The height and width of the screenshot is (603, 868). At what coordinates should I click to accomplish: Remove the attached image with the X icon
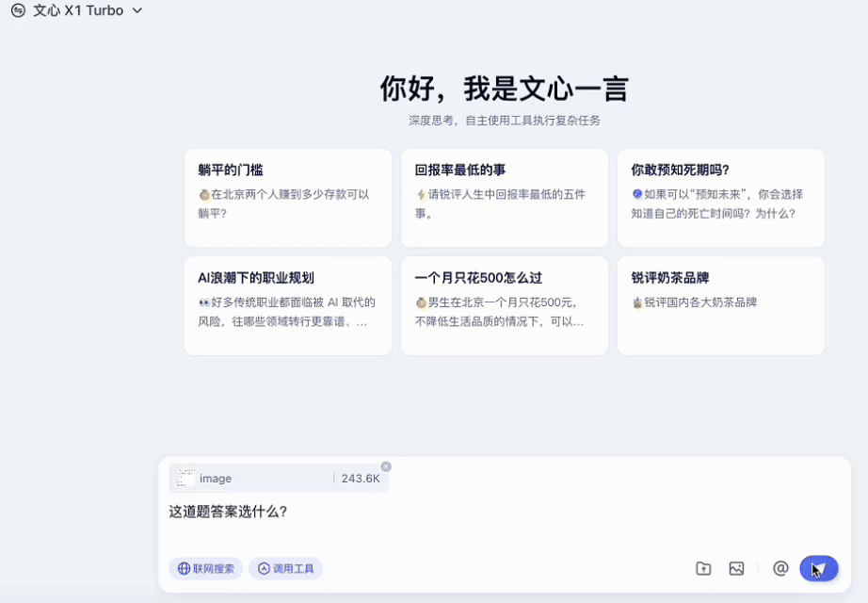pyautogui.click(x=386, y=466)
